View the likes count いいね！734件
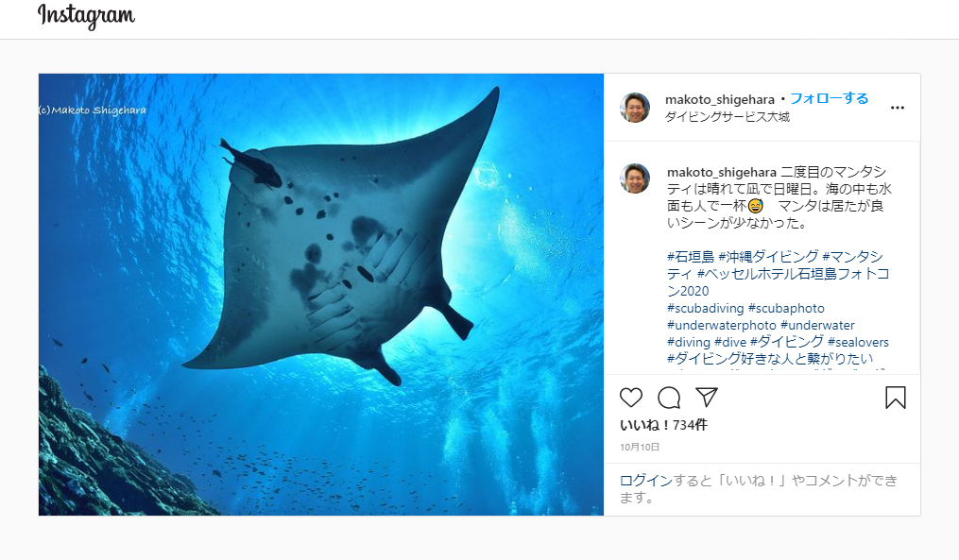The image size is (959, 560). click(x=663, y=425)
